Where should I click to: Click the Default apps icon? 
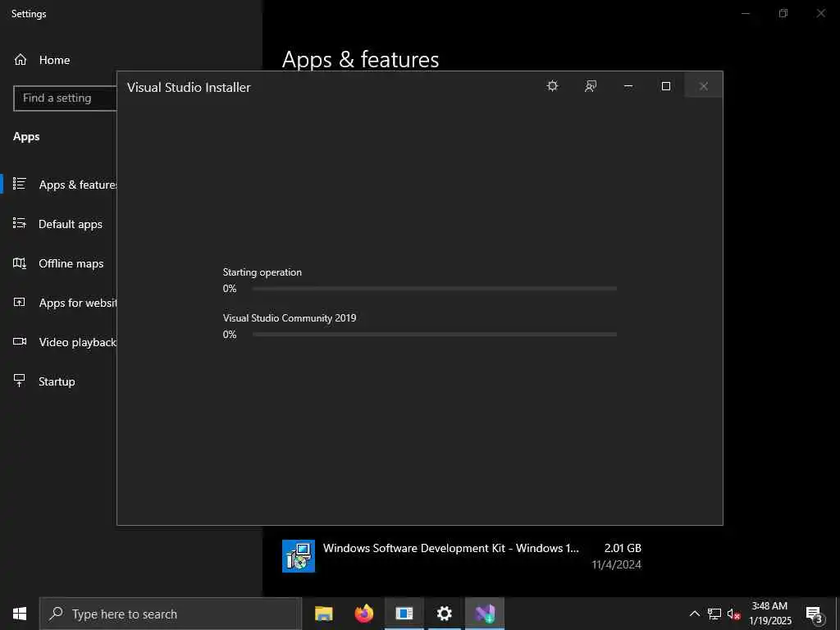coord(20,223)
